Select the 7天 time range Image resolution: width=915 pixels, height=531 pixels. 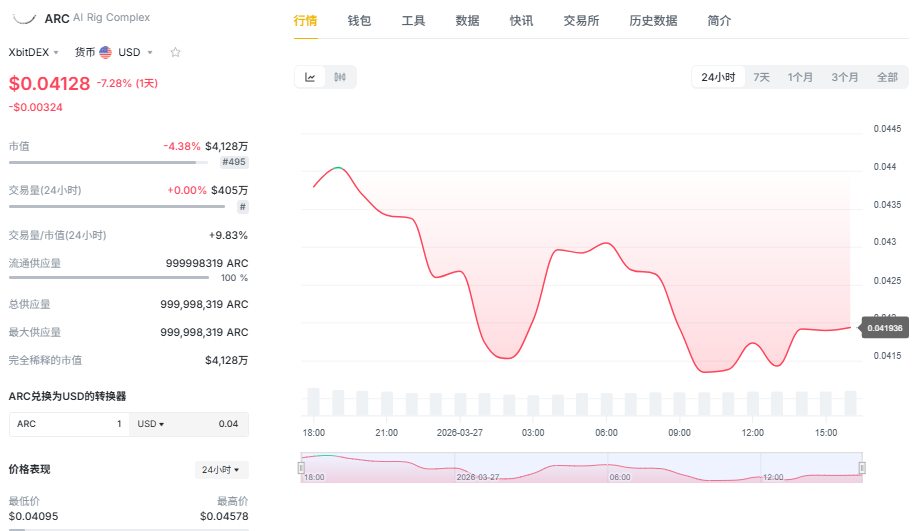(762, 77)
